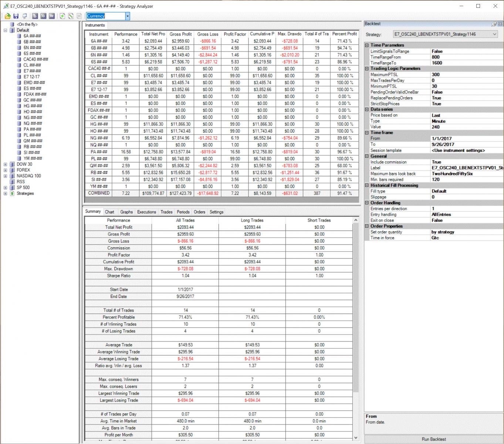
Task: Collapse the Historical Fill Processing section
Action: pyautogui.click(x=367, y=185)
